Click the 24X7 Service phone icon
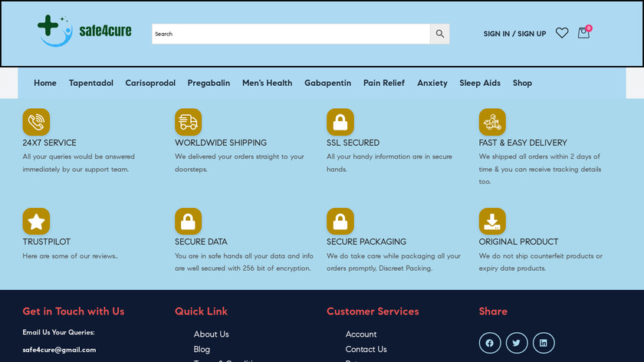Image resolution: width=644 pixels, height=362 pixels. tap(36, 122)
